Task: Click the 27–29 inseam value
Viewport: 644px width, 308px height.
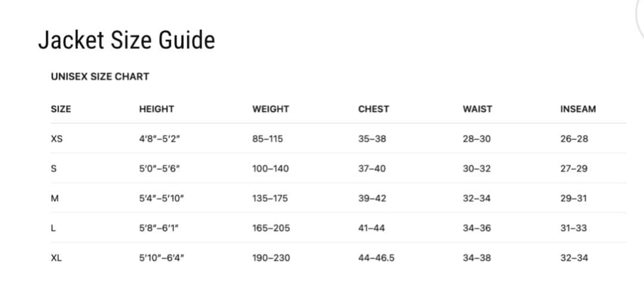Action: pyautogui.click(x=574, y=169)
